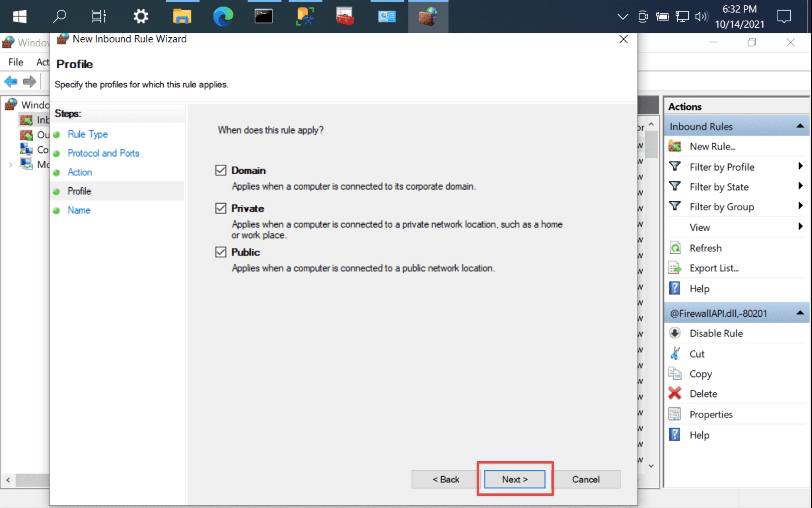This screenshot has width=812, height=508.
Task: Click the Next button in the wizard
Action: 515,479
